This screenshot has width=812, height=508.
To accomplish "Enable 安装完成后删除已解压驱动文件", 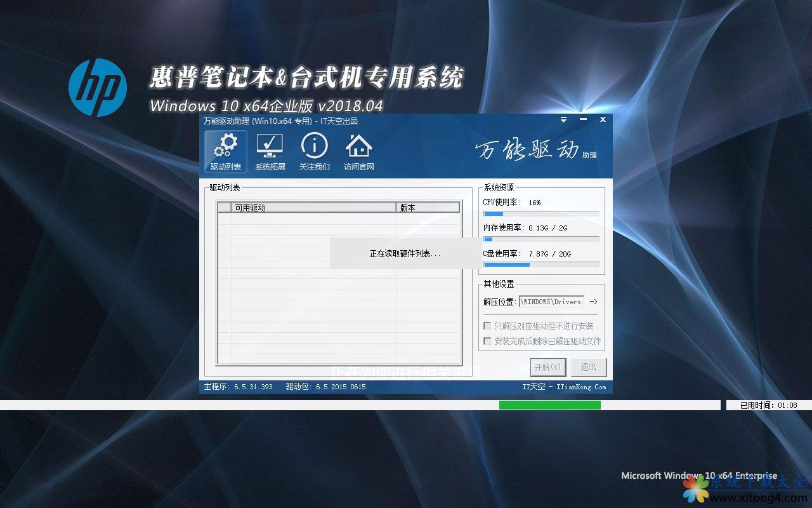I will coord(487,340).
